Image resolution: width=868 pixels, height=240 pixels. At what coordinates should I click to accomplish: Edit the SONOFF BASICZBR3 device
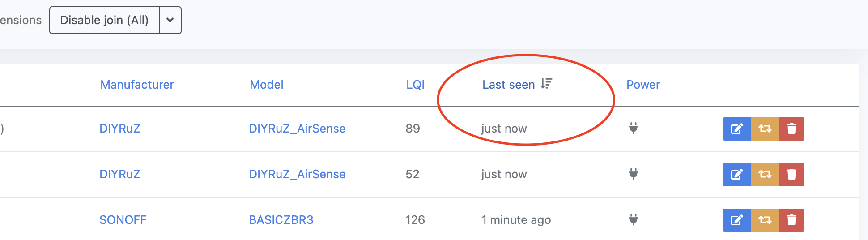click(736, 220)
